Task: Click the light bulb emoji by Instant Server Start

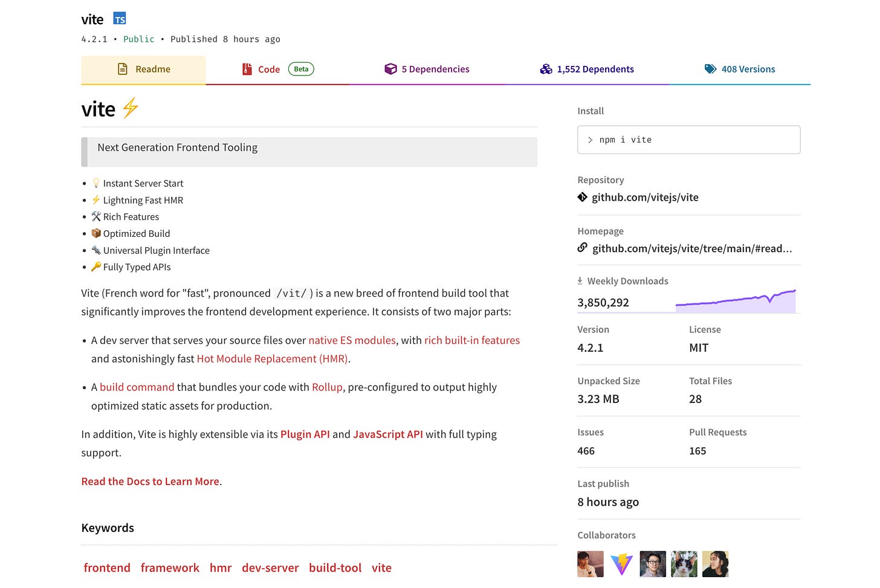Action: click(96, 183)
